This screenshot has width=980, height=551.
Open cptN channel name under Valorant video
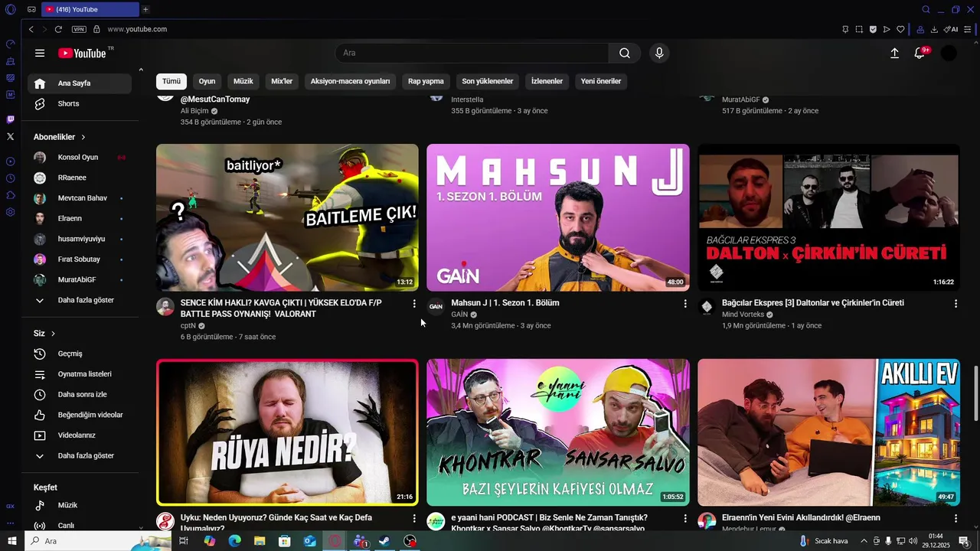tap(188, 325)
